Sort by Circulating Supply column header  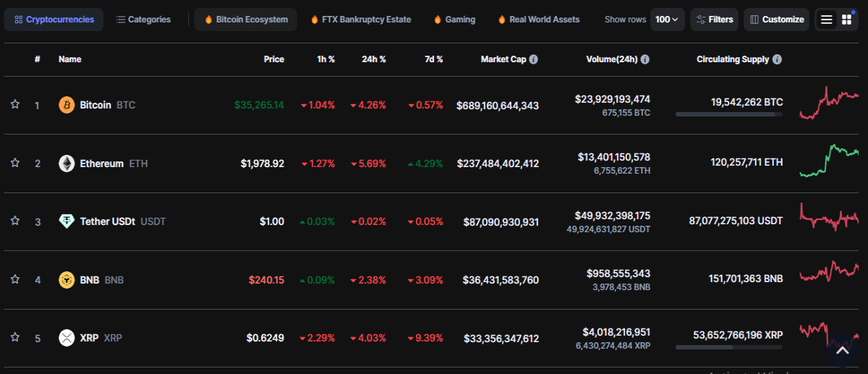click(x=733, y=59)
